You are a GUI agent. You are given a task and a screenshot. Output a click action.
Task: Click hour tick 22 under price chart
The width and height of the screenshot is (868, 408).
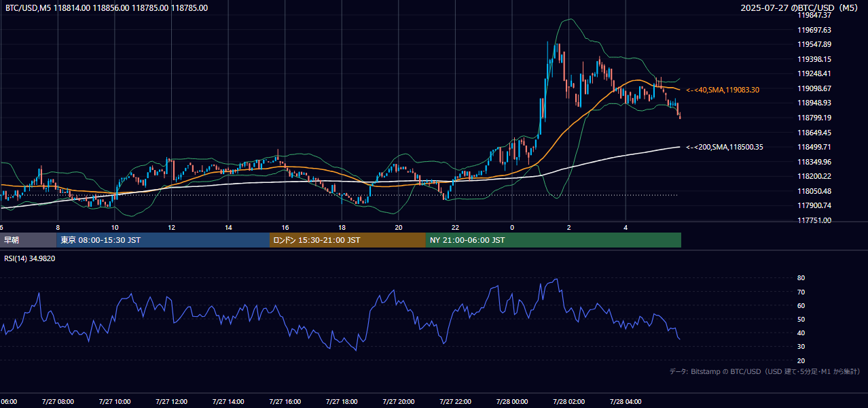tap(455, 228)
